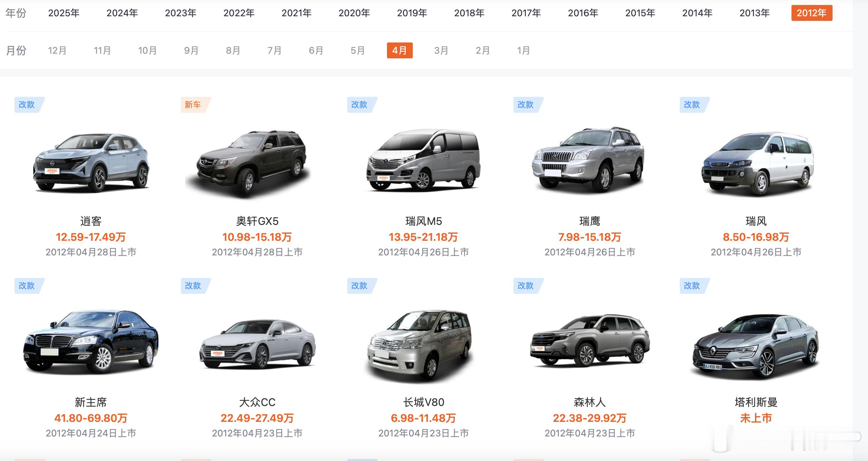
Task: Open the 大众CC car photo
Action: (257, 344)
